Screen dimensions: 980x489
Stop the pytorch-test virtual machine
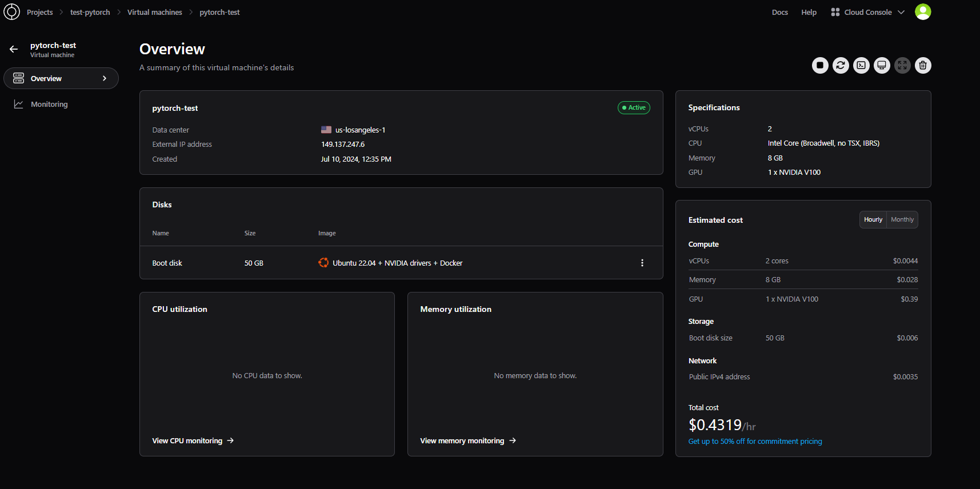point(820,65)
